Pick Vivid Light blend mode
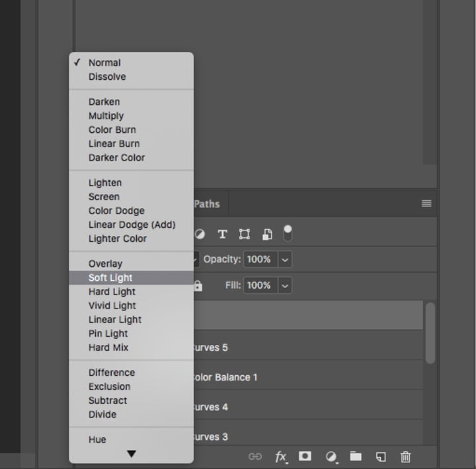Image resolution: width=476 pixels, height=469 pixels. point(131,306)
